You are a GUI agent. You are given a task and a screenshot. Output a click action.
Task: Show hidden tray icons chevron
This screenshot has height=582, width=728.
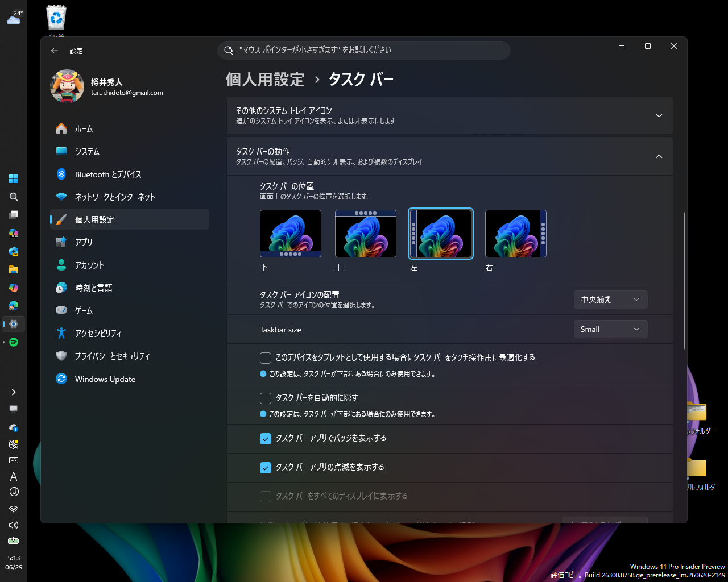tap(14, 392)
